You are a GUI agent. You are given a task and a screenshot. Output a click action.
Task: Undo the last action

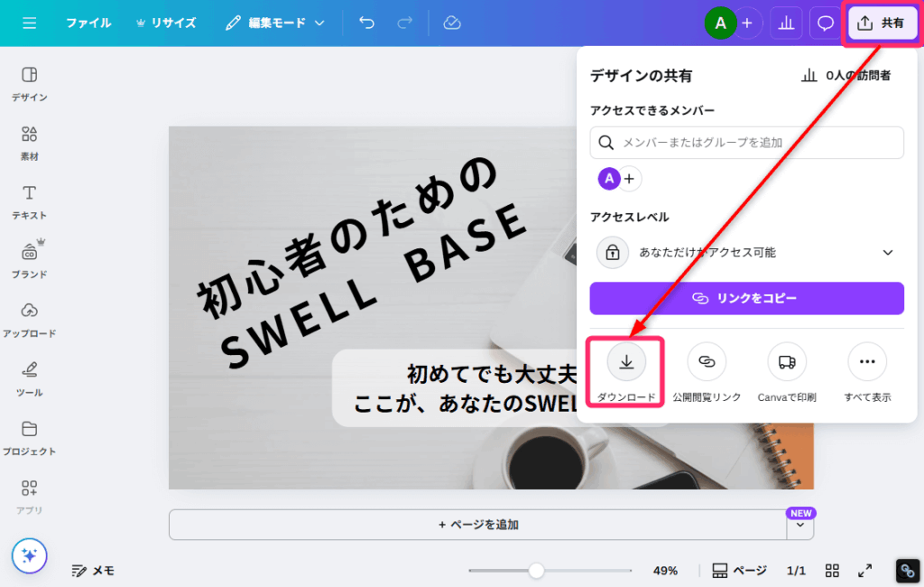(x=366, y=23)
